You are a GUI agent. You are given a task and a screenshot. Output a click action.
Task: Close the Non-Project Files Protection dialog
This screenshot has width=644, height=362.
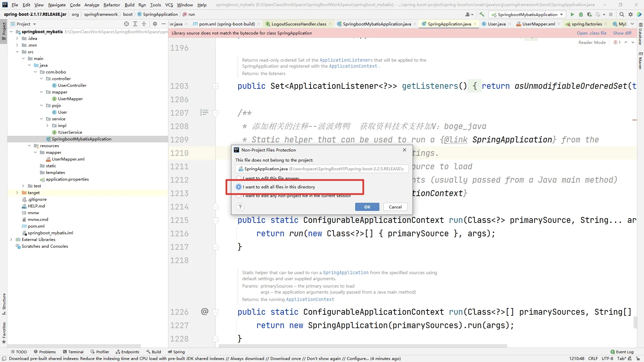pos(404,150)
